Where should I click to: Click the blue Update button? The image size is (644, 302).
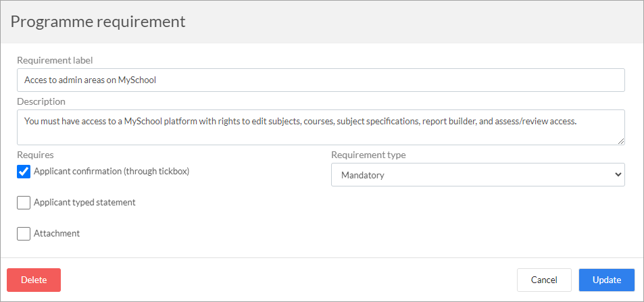point(607,280)
